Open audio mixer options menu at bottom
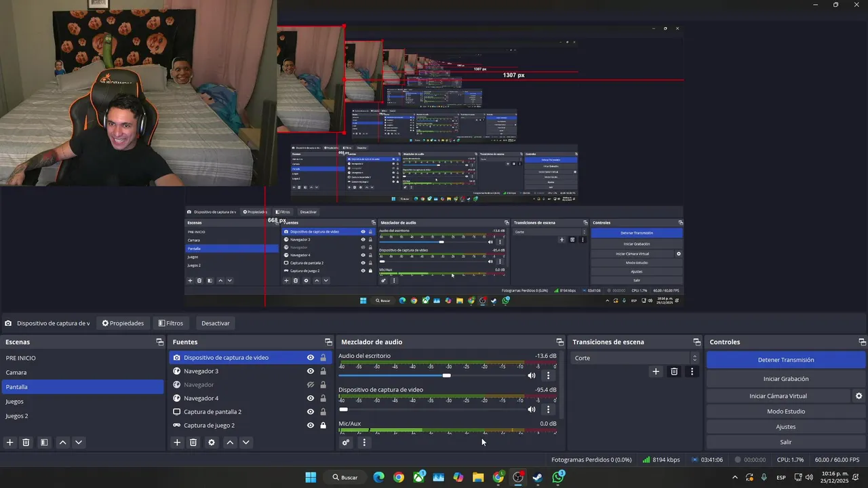The image size is (868, 488). (x=364, y=443)
